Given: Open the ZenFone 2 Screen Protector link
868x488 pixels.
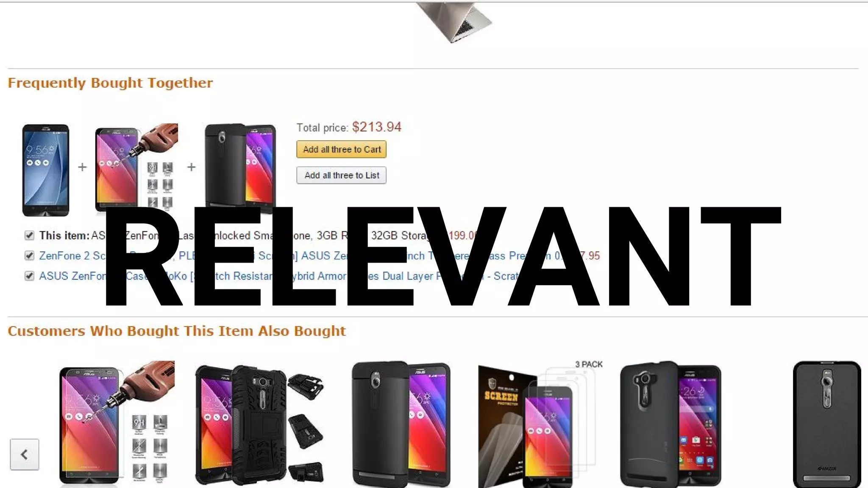Looking at the screenshot, I should [x=72, y=256].
